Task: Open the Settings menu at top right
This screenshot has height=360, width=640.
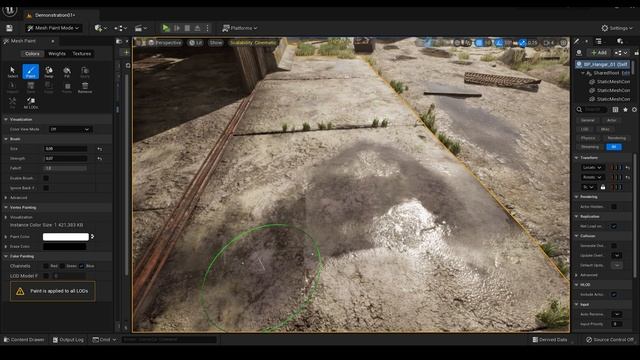Action: (617, 28)
